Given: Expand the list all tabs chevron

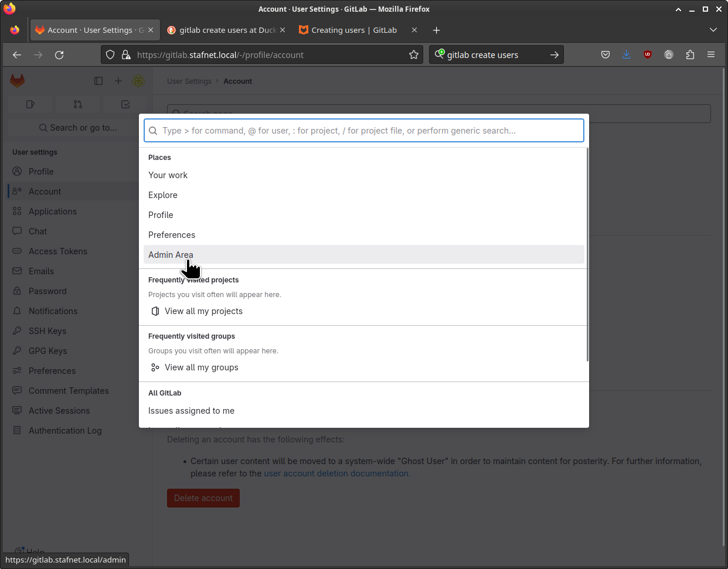Looking at the screenshot, I should pos(713,30).
